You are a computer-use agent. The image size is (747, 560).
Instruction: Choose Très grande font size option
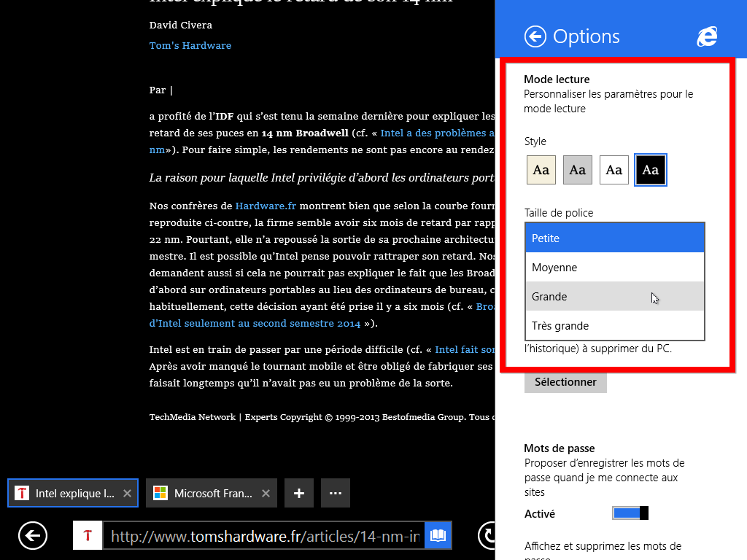point(614,326)
